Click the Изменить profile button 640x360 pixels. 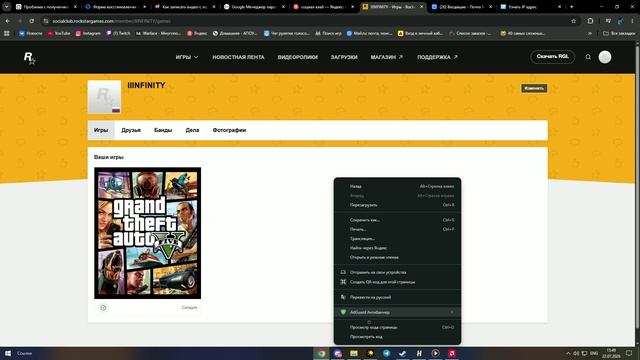(534, 88)
